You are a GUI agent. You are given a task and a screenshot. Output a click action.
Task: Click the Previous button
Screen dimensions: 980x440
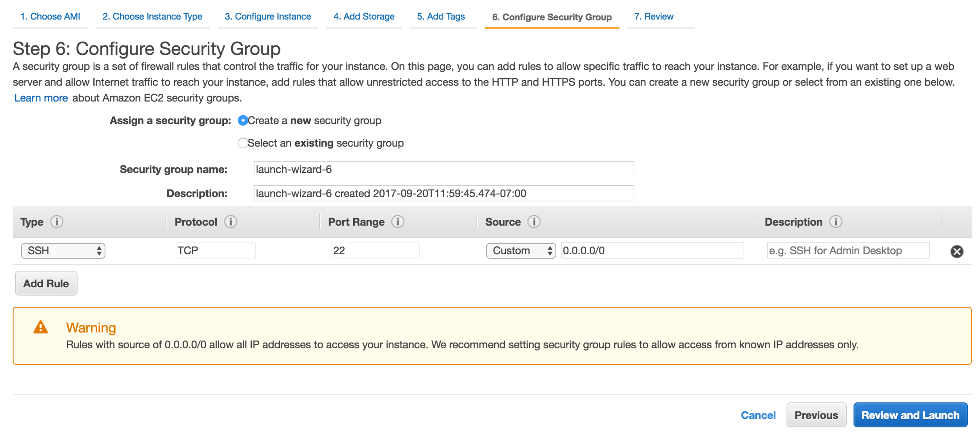pos(816,415)
